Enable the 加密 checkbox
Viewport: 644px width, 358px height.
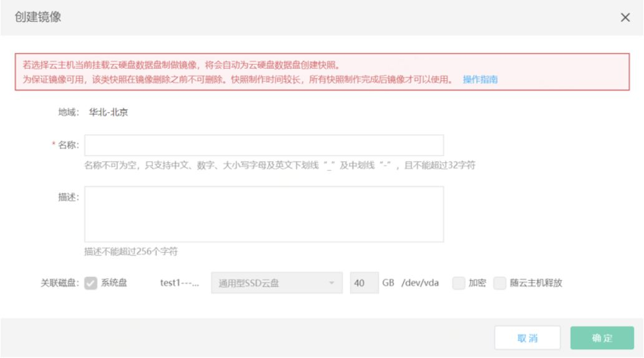[x=459, y=283]
